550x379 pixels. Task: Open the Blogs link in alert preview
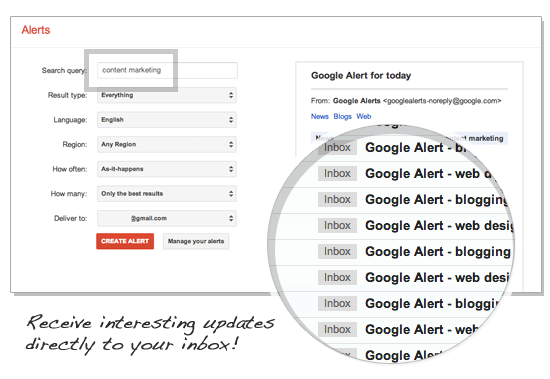(342, 117)
